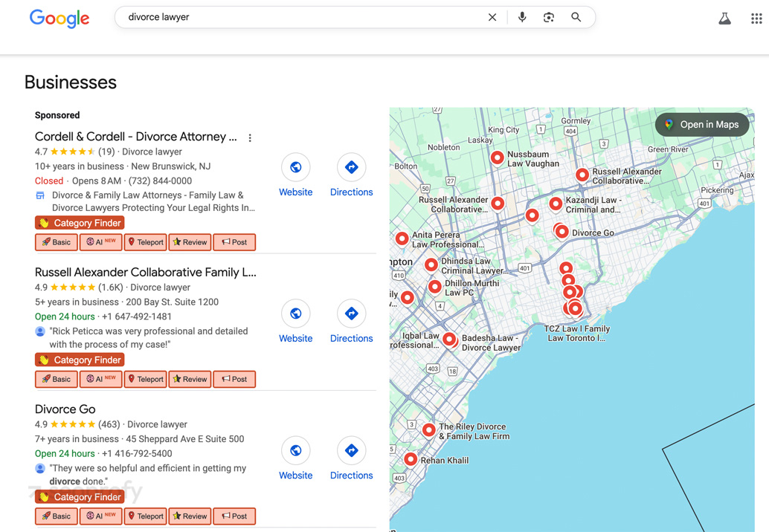Click Iqbal Law Professional map label
The image size is (769, 532).
[415, 340]
